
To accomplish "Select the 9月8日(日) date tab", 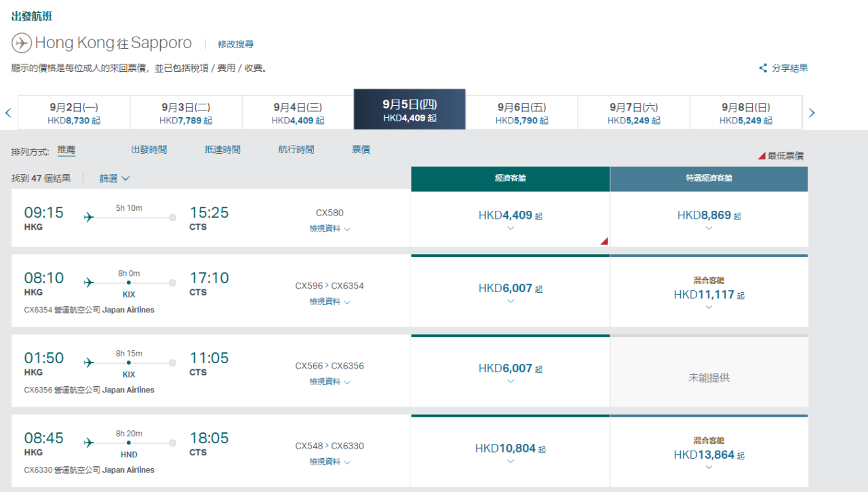I will (x=745, y=112).
